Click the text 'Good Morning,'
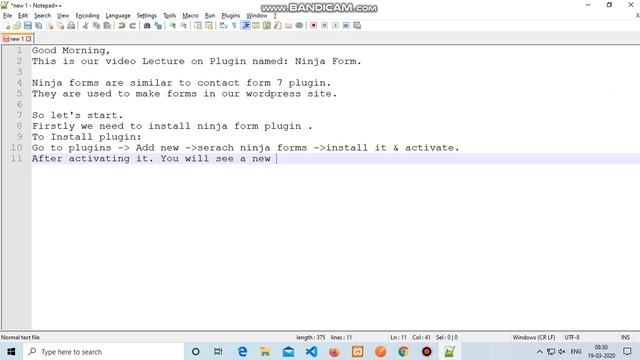The image size is (640, 360). point(71,51)
